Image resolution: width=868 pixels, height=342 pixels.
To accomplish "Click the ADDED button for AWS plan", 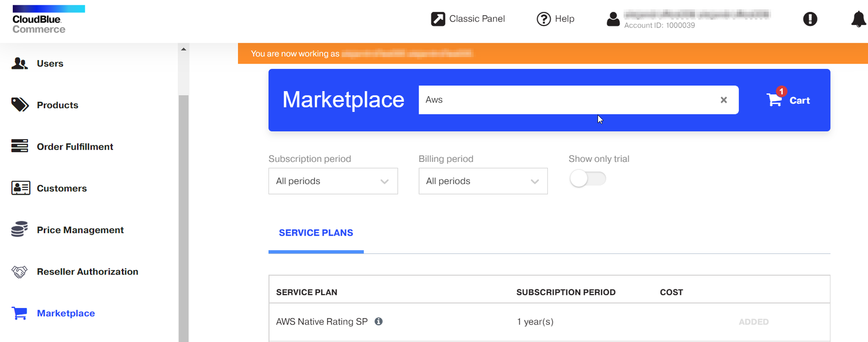I will click(x=753, y=322).
